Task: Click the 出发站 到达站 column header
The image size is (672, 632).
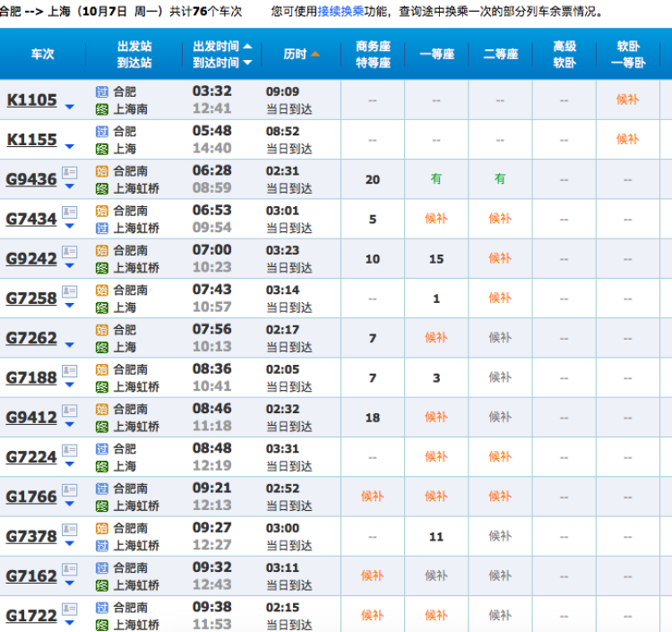Action: click(134, 55)
